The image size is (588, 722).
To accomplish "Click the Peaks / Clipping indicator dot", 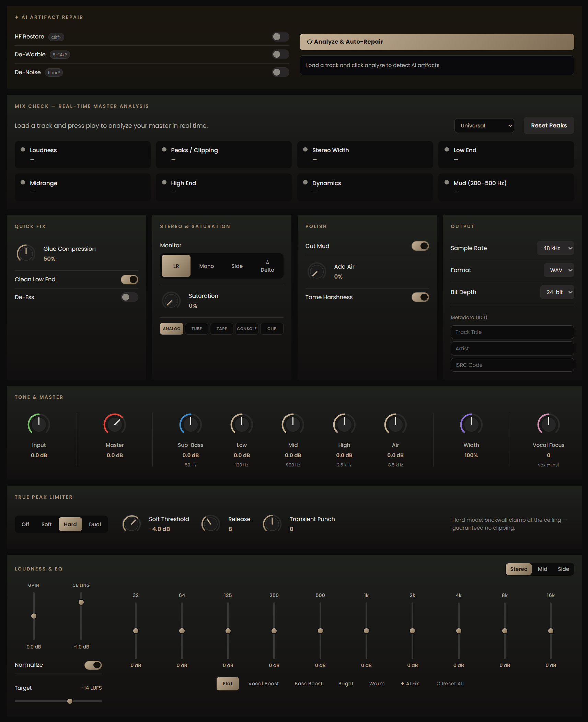I will [x=164, y=150].
